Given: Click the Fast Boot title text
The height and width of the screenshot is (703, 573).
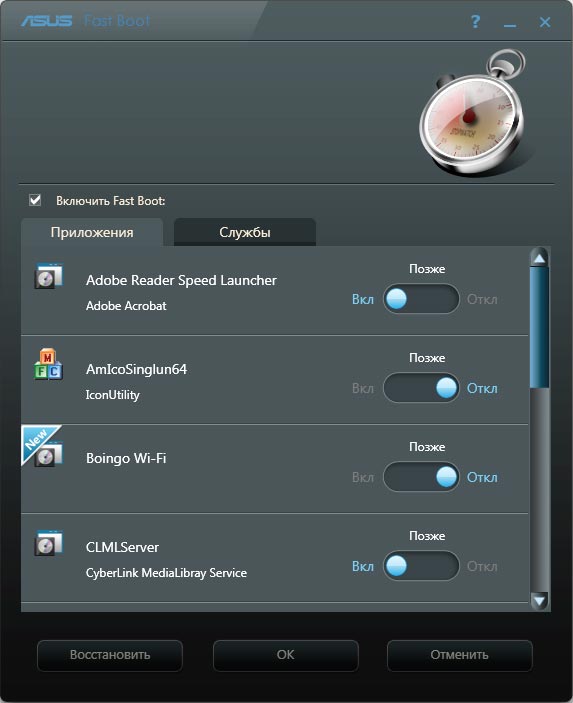Looking at the screenshot, I should coord(117,21).
